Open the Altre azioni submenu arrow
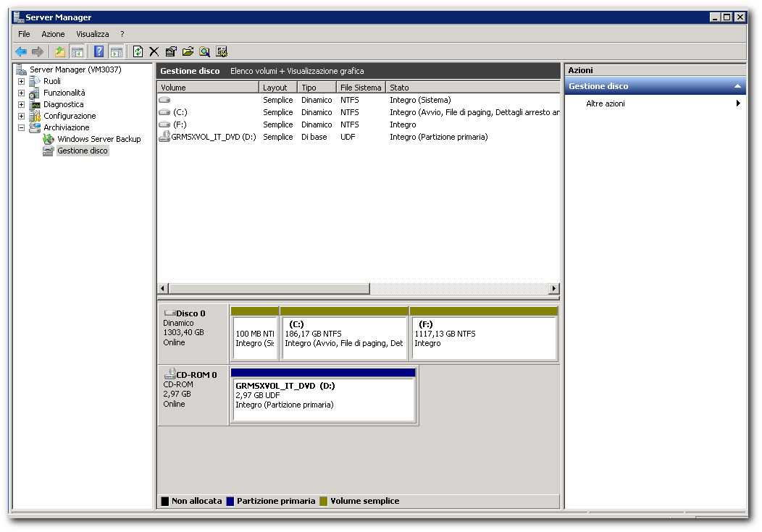This screenshot has height=532, width=762. point(738,104)
